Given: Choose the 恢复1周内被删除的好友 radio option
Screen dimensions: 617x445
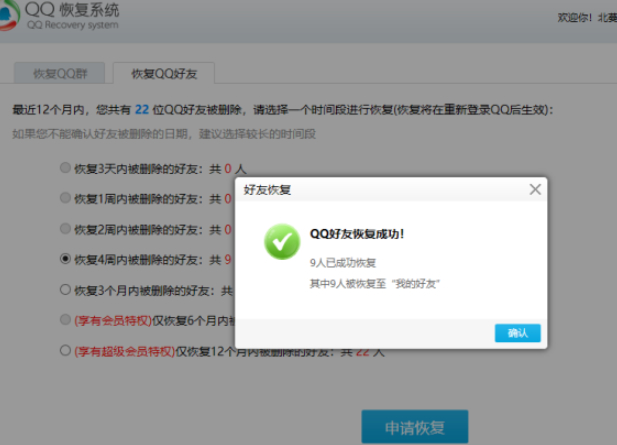Looking at the screenshot, I should click(65, 198).
